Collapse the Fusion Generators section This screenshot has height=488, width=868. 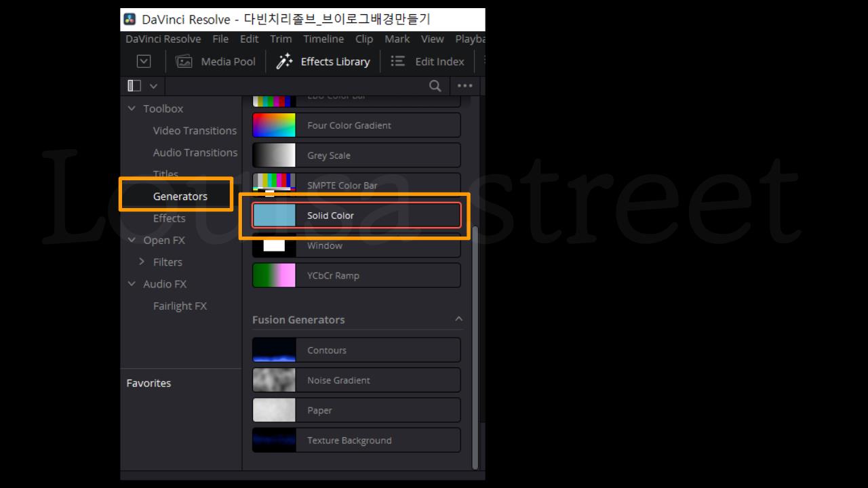[458, 319]
